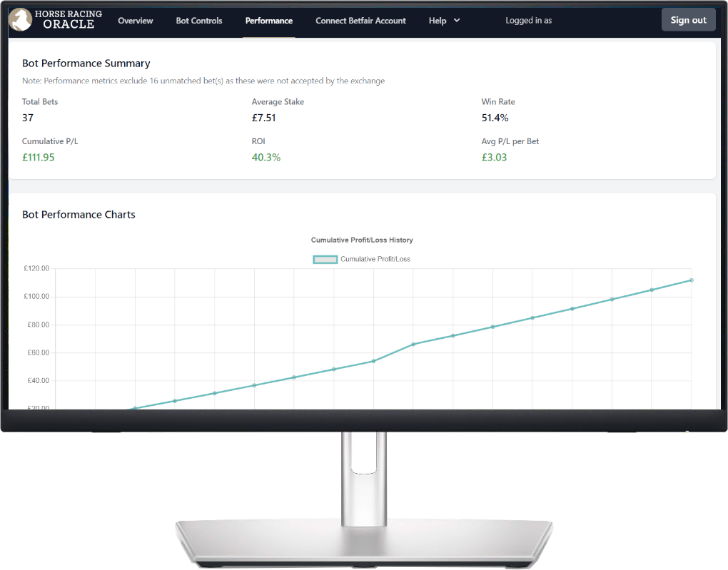Click the Help chevron arrow

point(457,21)
